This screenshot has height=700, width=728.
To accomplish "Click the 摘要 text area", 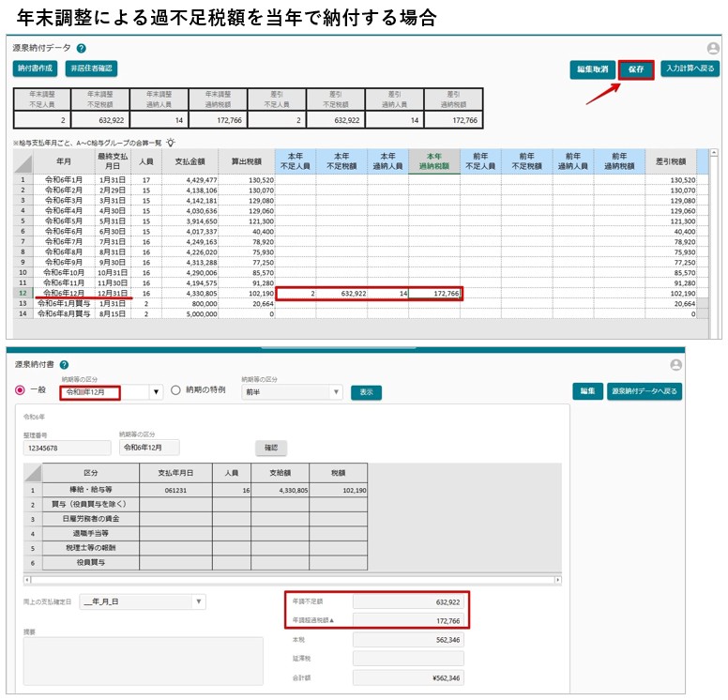I will tap(143, 661).
